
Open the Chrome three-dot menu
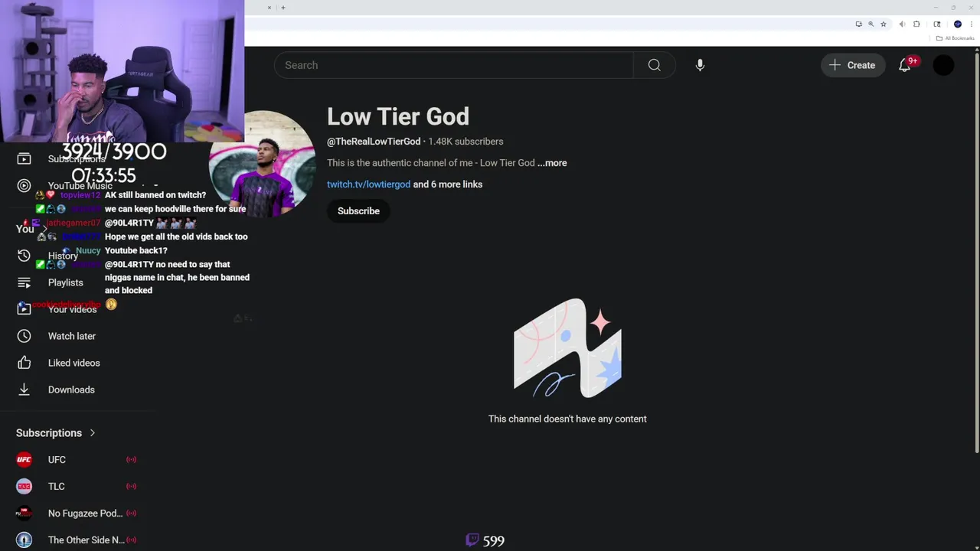[x=972, y=24]
